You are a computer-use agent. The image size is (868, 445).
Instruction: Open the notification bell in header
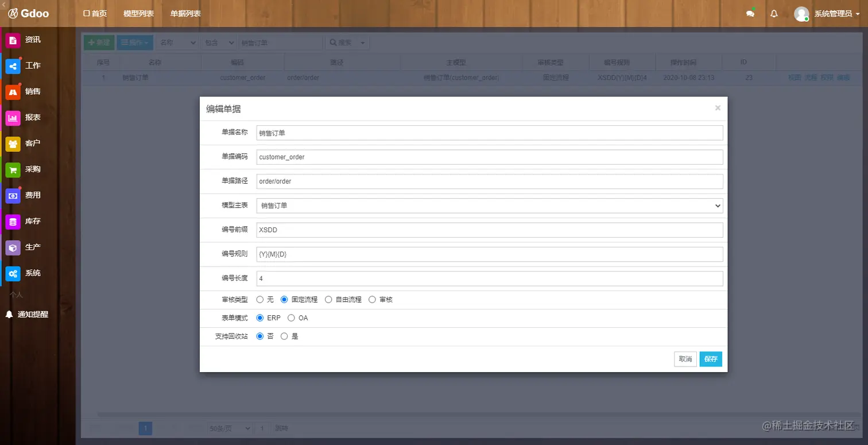774,14
